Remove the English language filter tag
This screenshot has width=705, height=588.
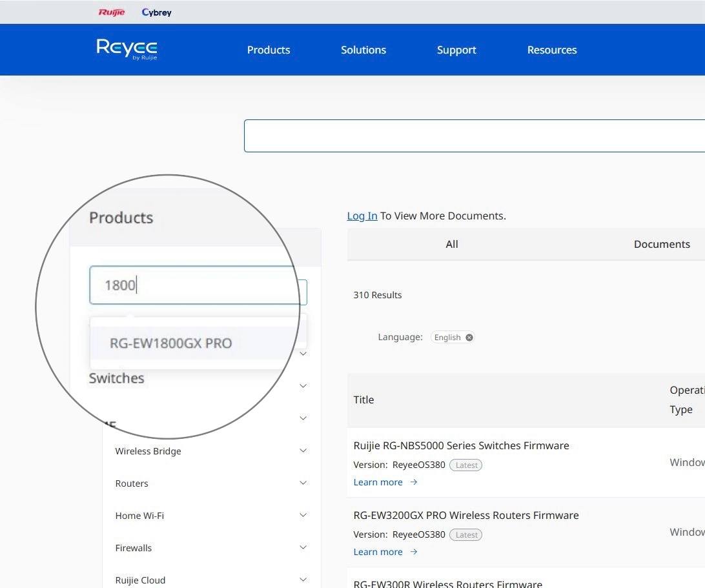(x=469, y=337)
